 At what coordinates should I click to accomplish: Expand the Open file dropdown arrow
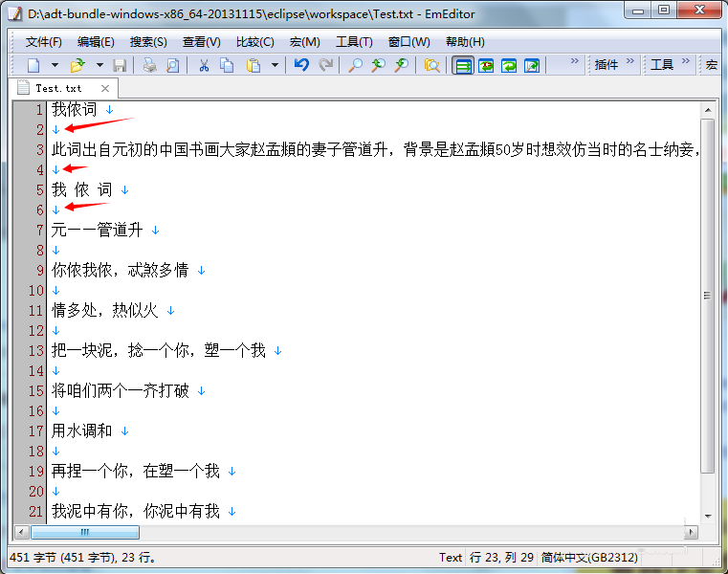[x=99, y=65]
